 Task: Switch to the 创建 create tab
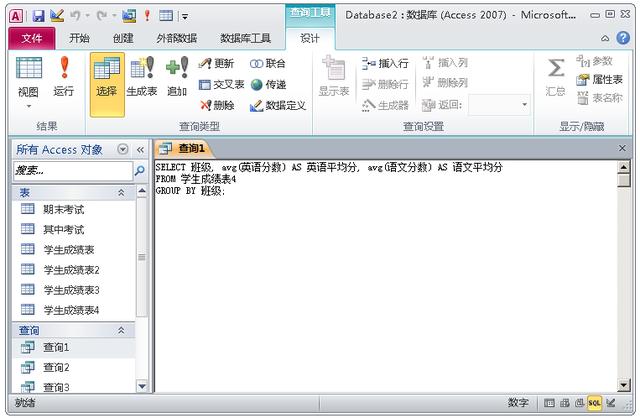coord(123,38)
